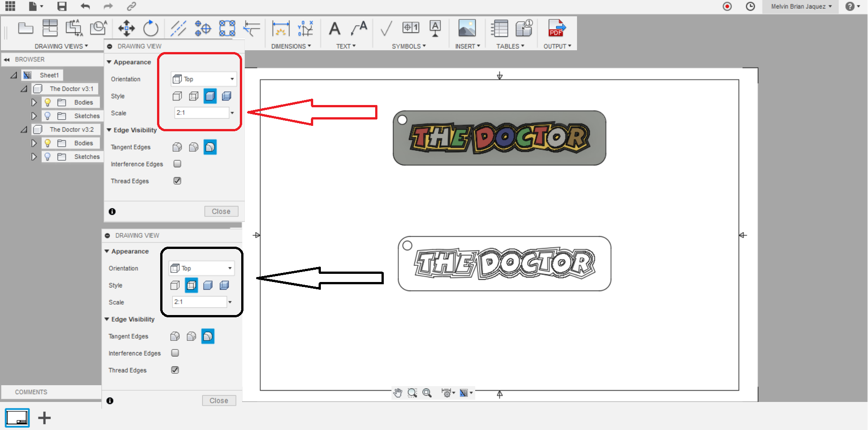The height and width of the screenshot is (430, 868).
Task: Enable Interference Edges in top Drawing View panel
Action: 177,164
